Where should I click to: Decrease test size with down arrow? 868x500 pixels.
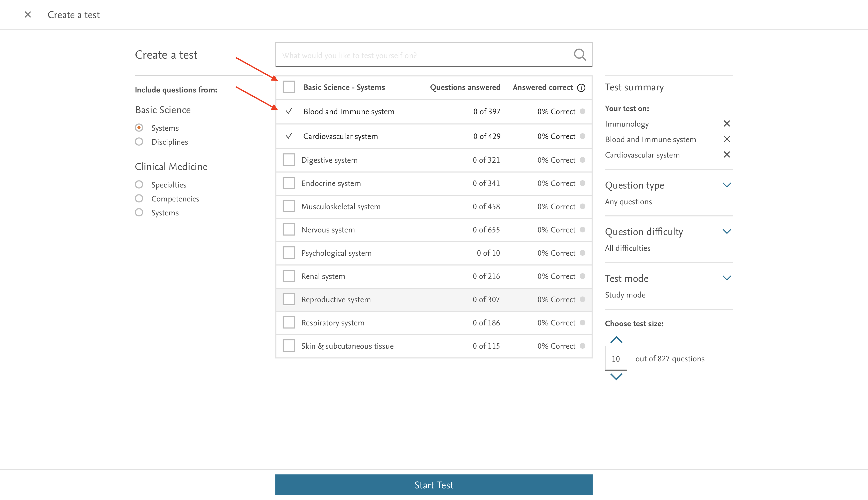click(616, 377)
